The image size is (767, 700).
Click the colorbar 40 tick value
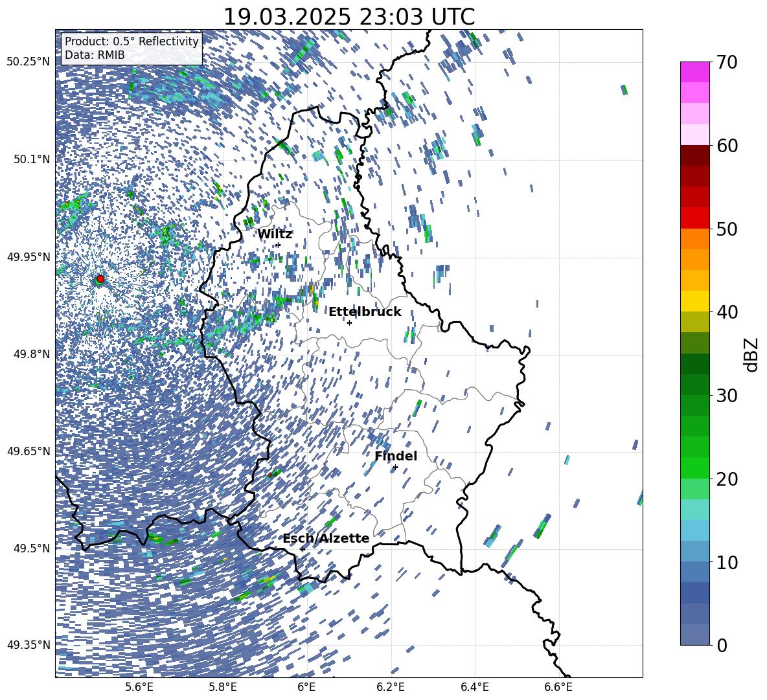click(x=727, y=312)
